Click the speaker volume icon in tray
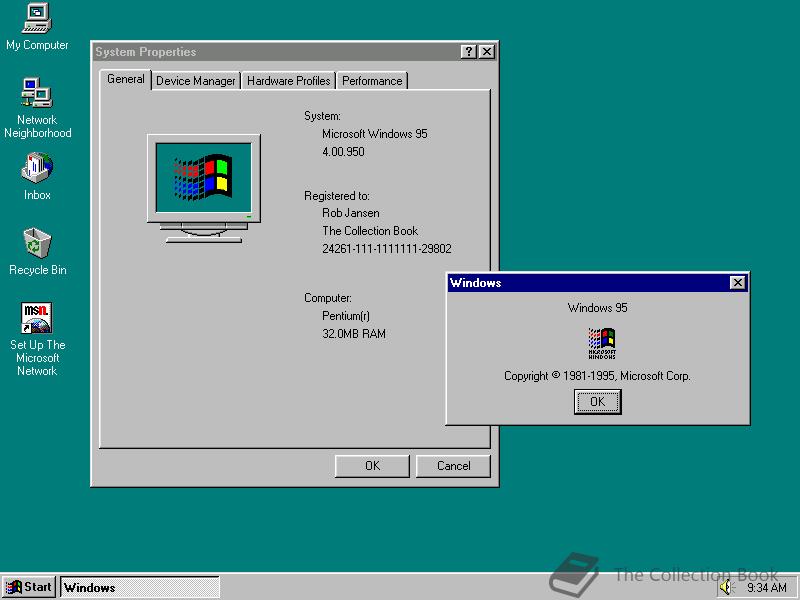Image resolution: width=800 pixels, height=600 pixels. coord(726,588)
